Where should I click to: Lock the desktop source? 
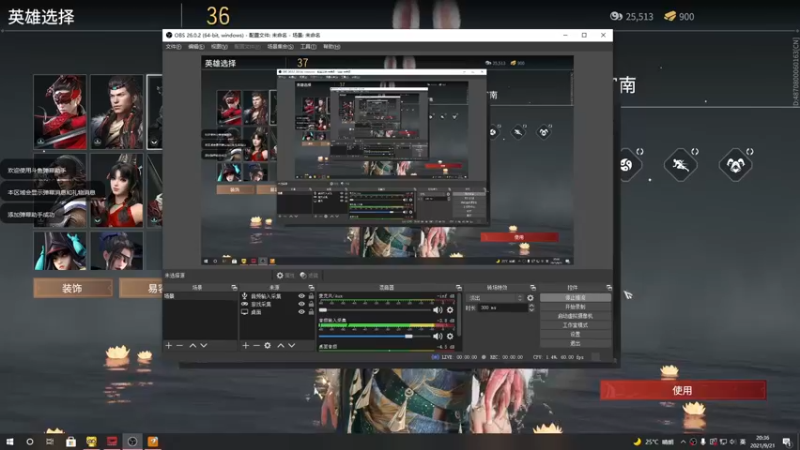pyautogui.click(x=311, y=312)
